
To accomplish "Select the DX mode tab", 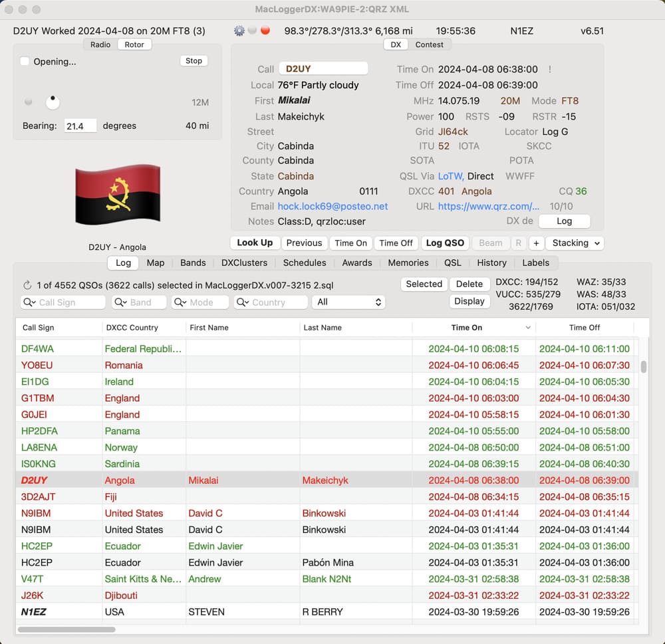I will 396,45.
